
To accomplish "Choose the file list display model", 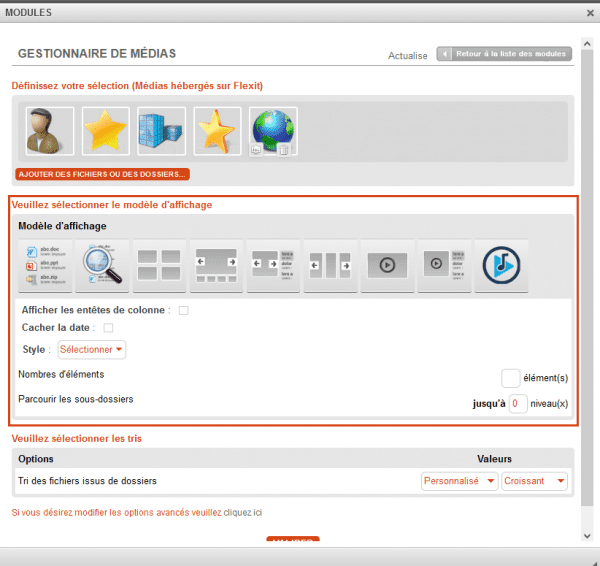I will (44, 266).
